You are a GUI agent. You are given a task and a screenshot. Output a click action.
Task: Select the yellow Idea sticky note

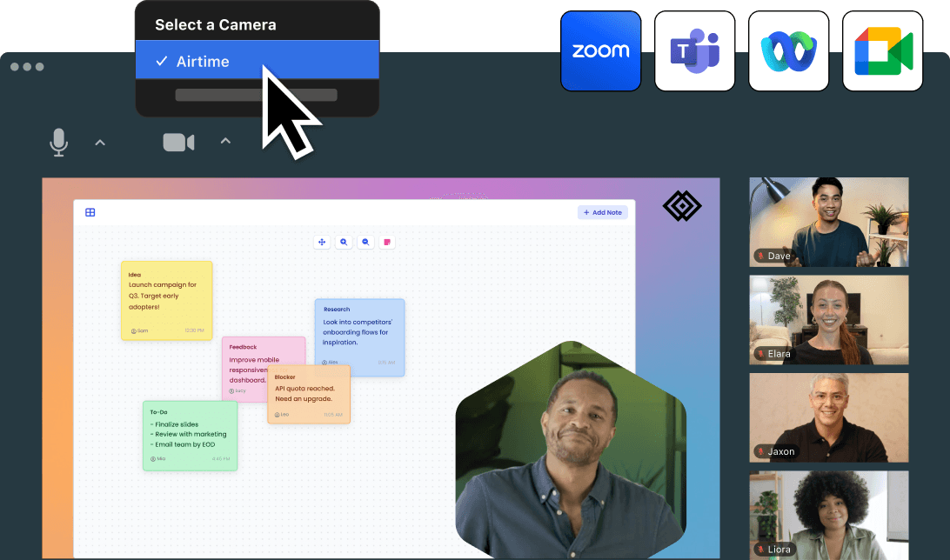coord(167,300)
